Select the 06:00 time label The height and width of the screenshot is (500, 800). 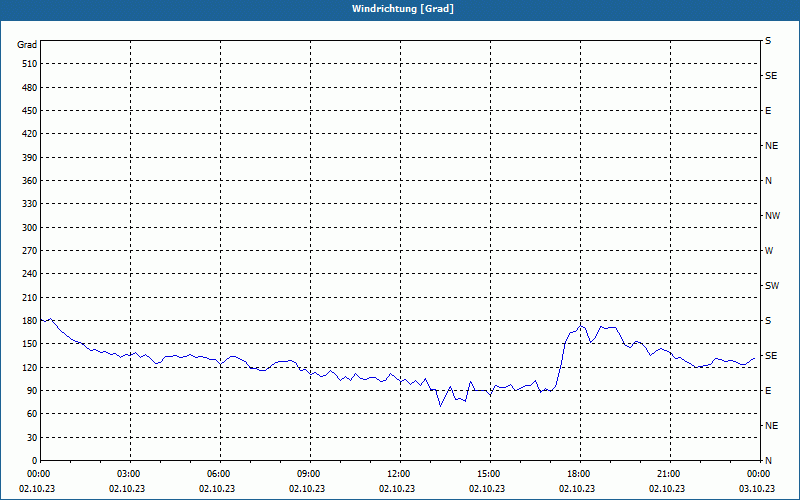tap(220, 474)
